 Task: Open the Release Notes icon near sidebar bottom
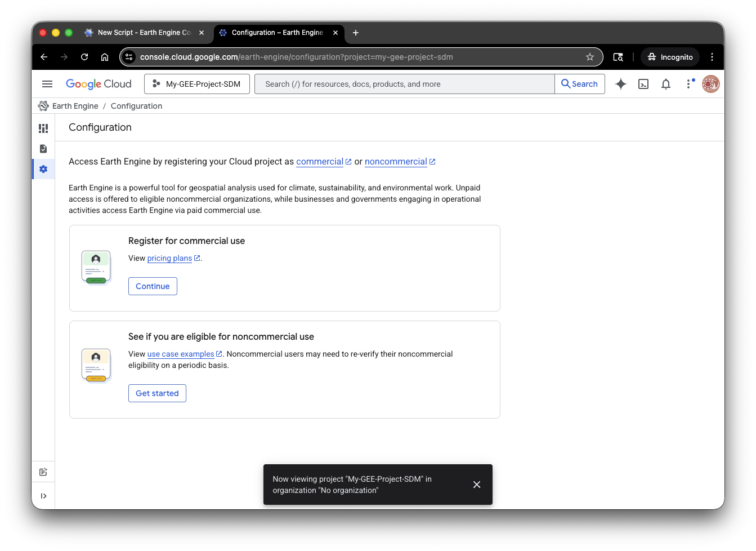tap(43, 472)
